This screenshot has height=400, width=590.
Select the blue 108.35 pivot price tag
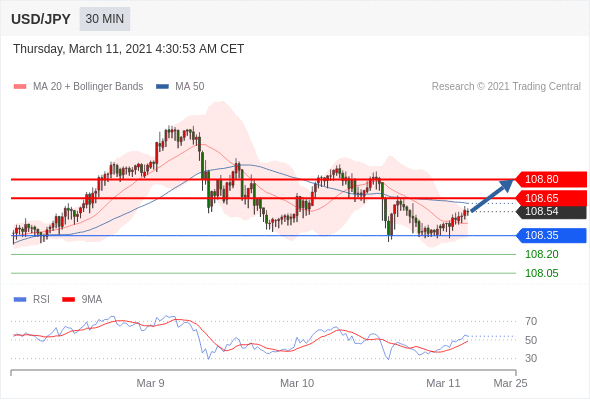click(x=550, y=236)
